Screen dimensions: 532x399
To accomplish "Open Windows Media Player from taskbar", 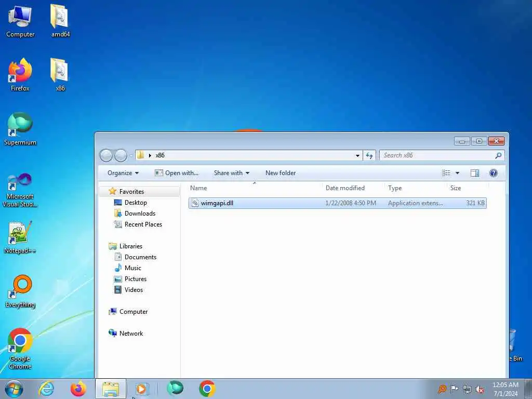I will [x=141, y=389].
